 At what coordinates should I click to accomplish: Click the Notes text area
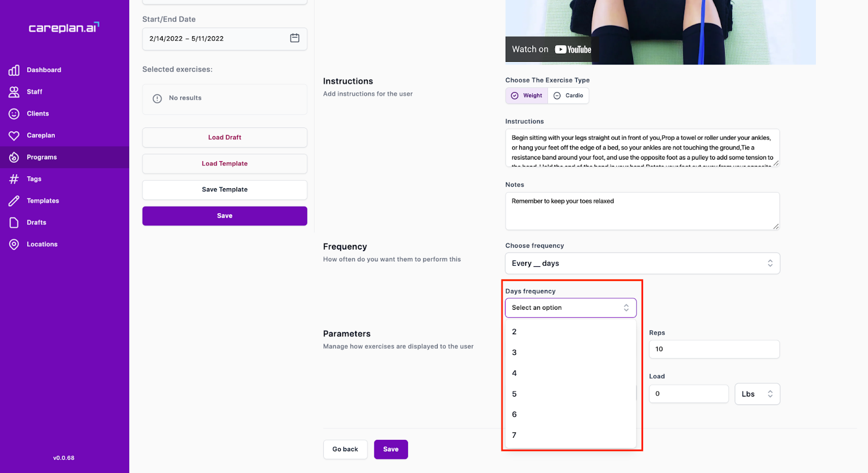[642, 212]
